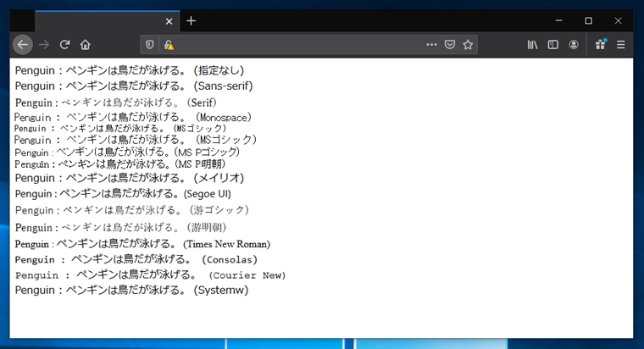
Task: Close the Firefox window
Action: tap(618, 20)
